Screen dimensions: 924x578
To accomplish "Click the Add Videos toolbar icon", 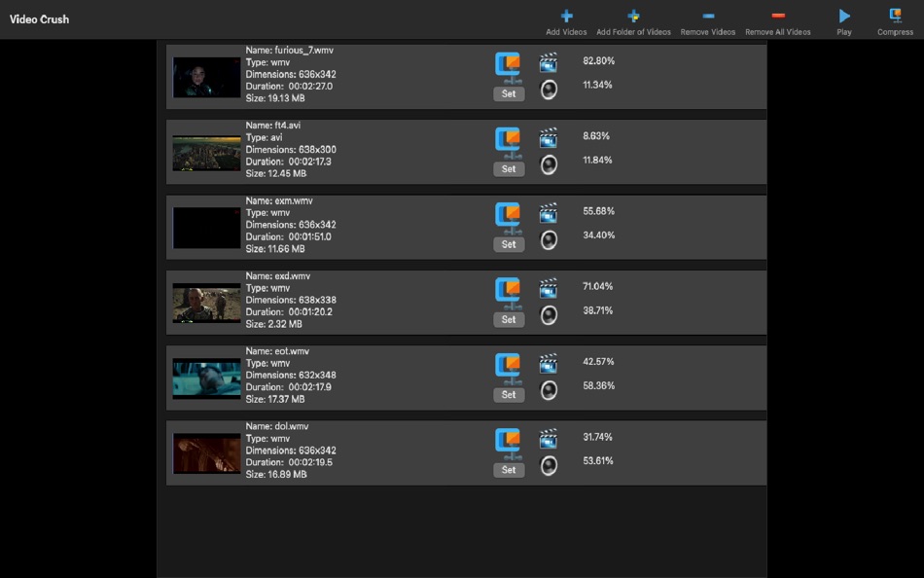I will 566,16.
